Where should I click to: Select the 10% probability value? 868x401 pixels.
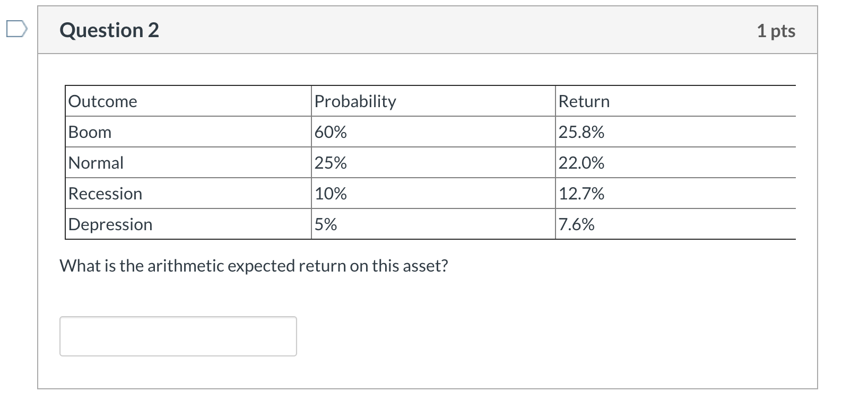pos(330,193)
